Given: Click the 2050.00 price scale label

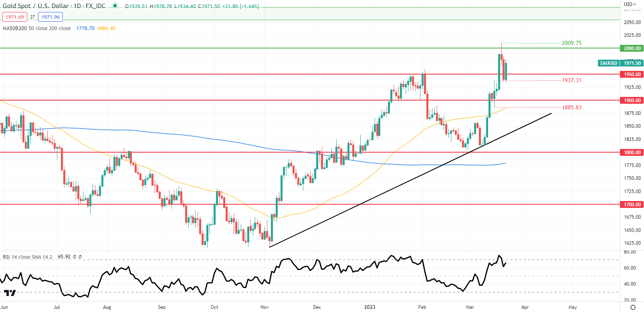Looking at the screenshot, I should (632, 22).
